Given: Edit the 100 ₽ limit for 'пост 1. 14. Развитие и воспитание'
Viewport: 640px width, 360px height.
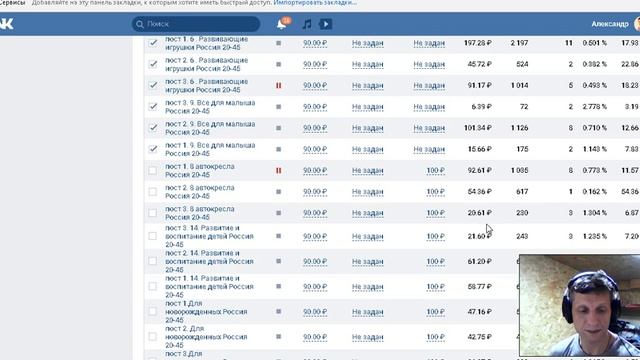Looking at the screenshot, I should 435,287.
